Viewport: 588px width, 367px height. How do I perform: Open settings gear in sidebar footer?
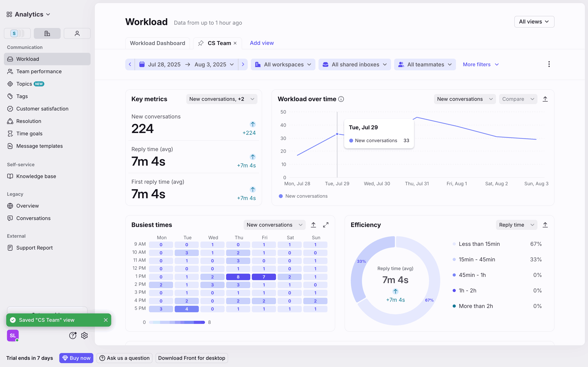point(84,336)
